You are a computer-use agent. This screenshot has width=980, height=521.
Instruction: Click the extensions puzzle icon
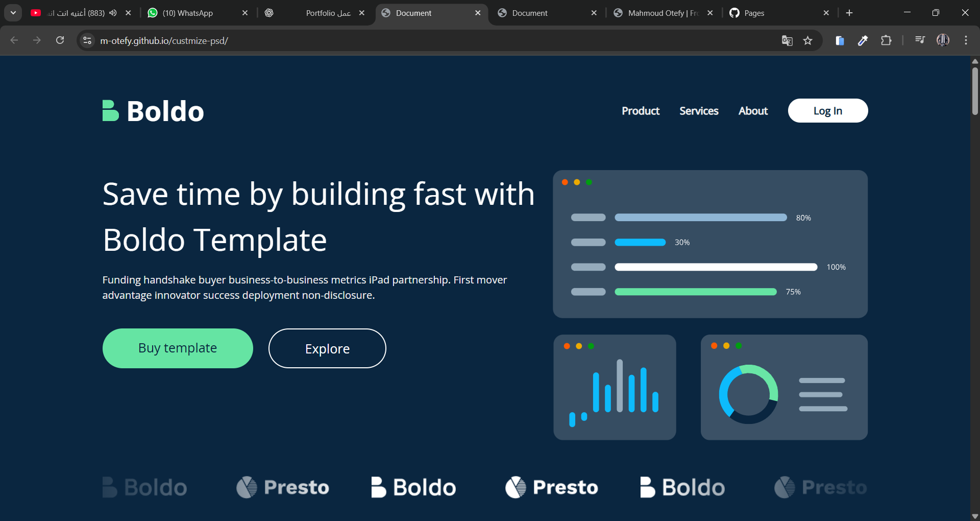[887, 40]
